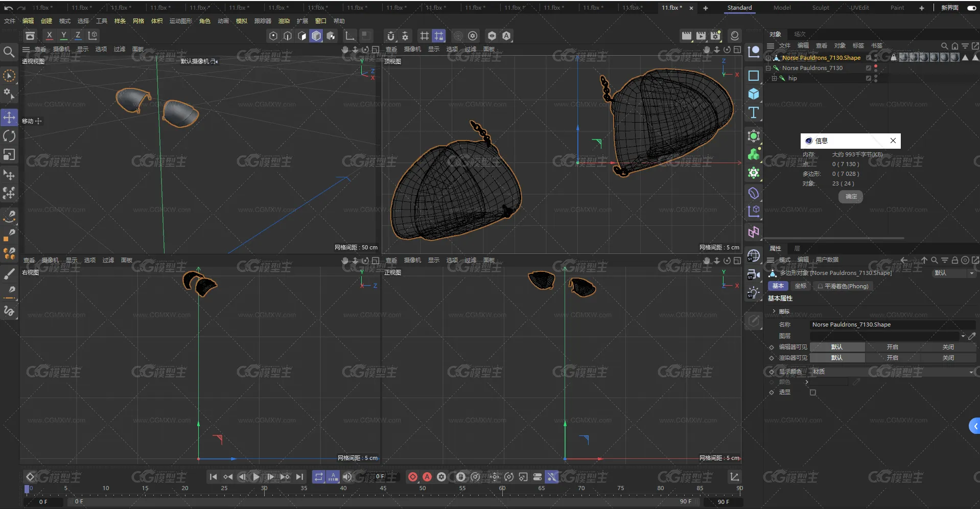The height and width of the screenshot is (509, 980).
Task: Click the home icon in Object Manager
Action: tap(954, 46)
